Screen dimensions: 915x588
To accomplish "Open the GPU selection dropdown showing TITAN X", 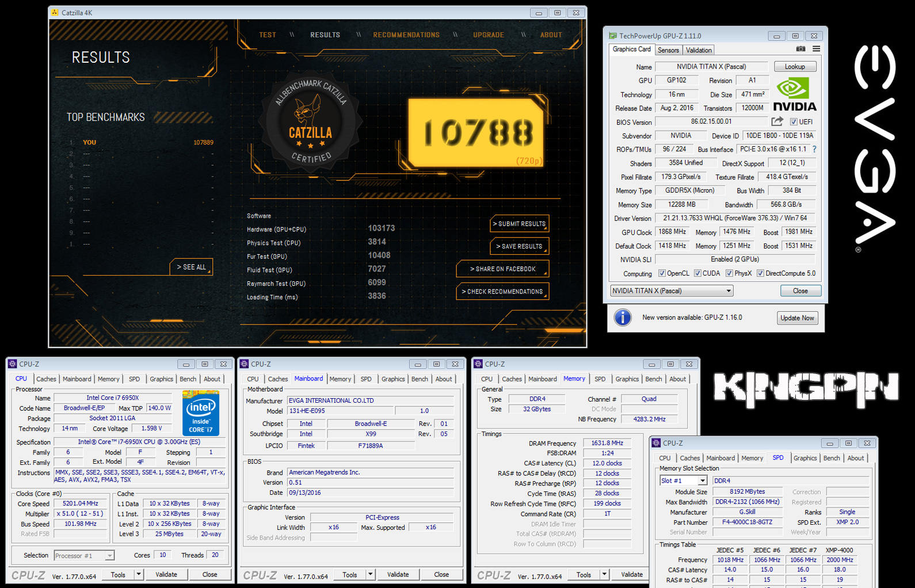I will coord(672,291).
